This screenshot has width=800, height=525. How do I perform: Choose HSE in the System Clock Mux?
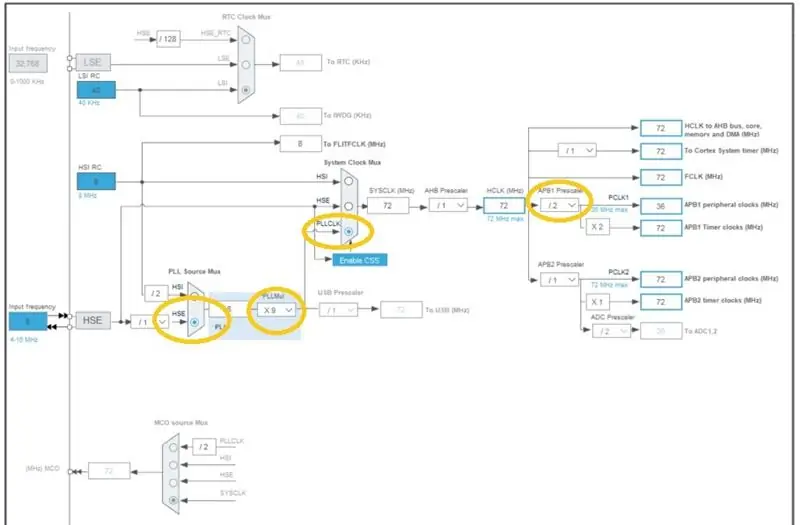pyautogui.click(x=348, y=206)
